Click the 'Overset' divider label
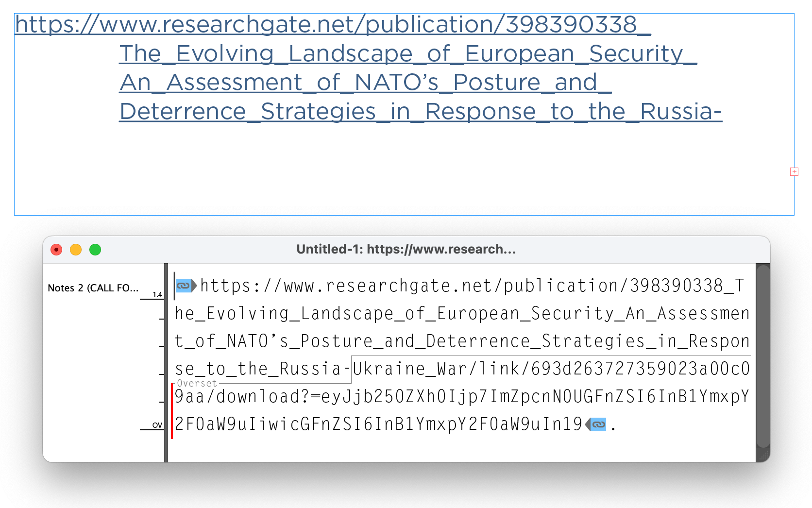This screenshot has height=508, width=812. coord(197,383)
